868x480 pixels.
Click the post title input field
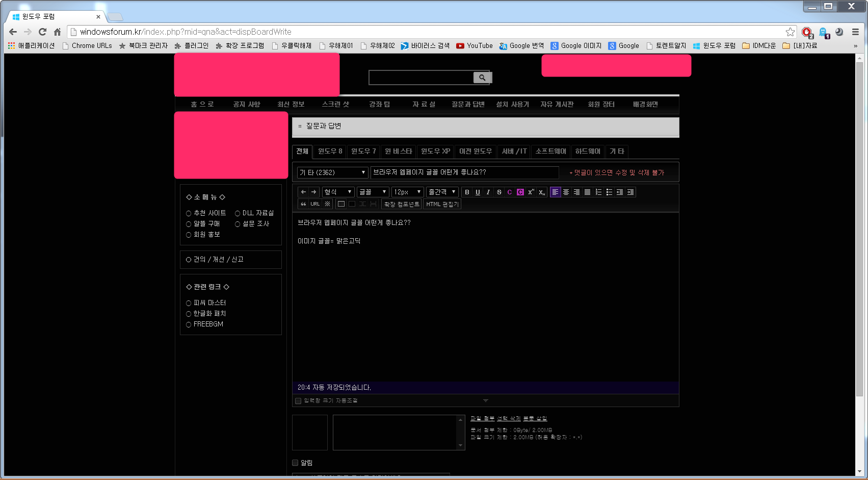pyautogui.click(x=465, y=172)
